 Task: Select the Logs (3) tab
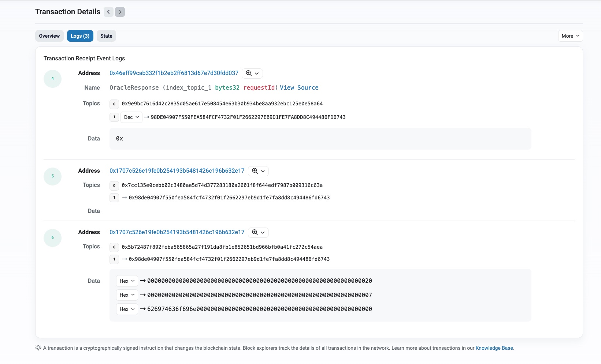pos(80,36)
